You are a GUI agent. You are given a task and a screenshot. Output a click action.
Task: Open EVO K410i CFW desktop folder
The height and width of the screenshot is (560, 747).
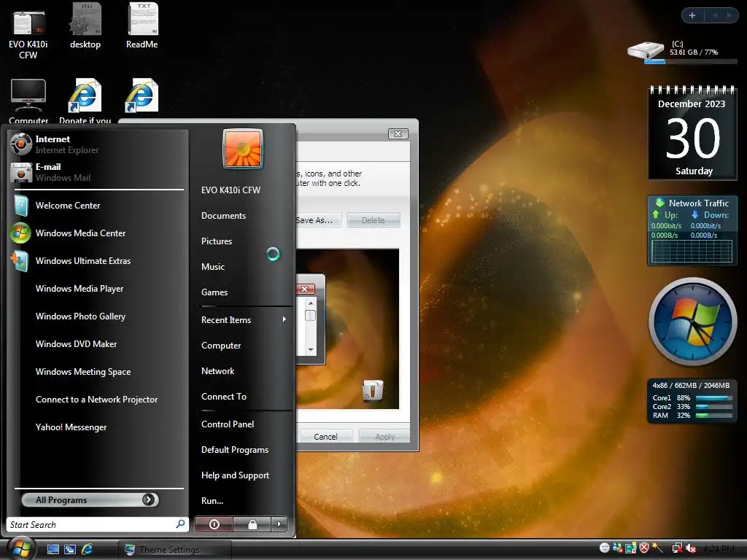pyautogui.click(x=28, y=34)
